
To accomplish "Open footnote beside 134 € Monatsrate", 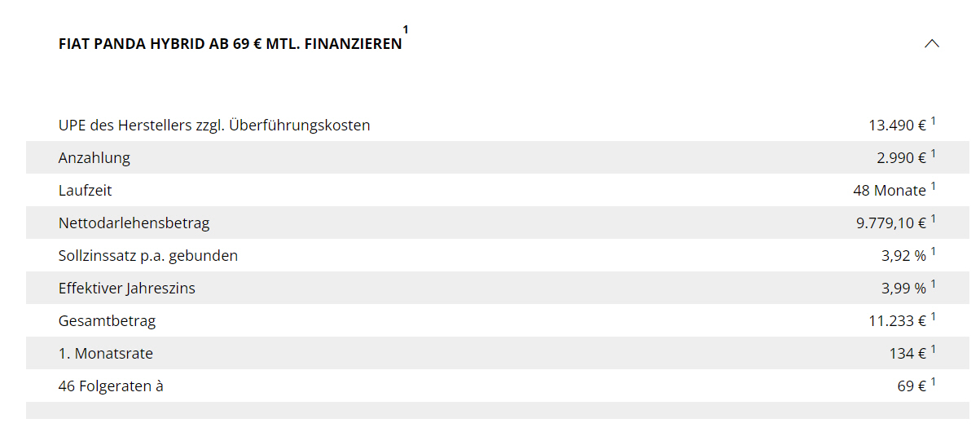I will 934,350.
